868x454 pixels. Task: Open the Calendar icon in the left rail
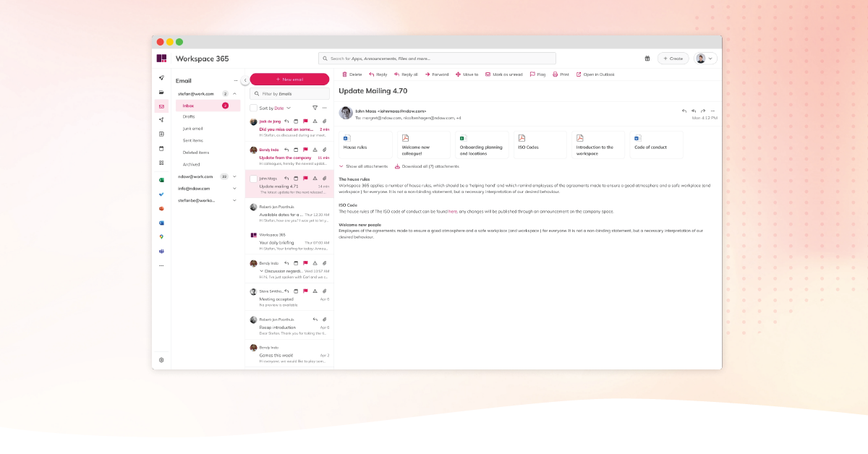point(161,148)
